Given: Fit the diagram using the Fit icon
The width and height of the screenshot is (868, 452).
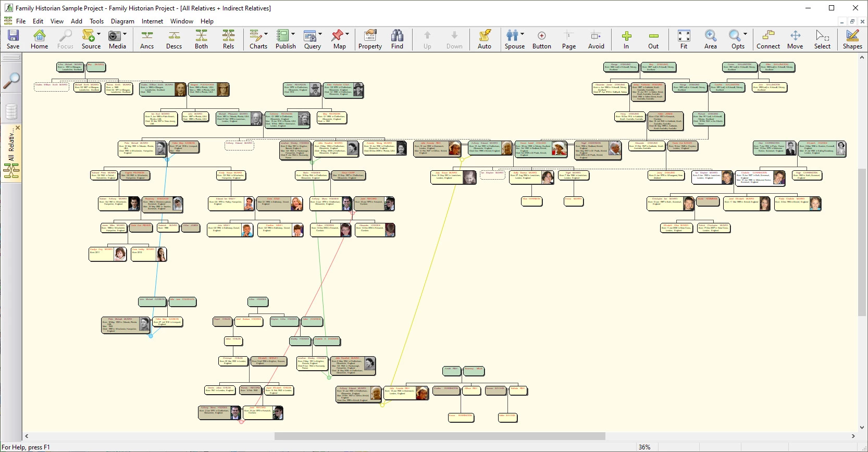Looking at the screenshot, I should (x=684, y=39).
